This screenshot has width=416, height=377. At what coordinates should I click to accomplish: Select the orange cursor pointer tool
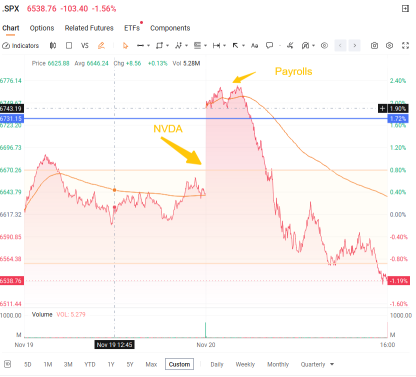[125, 46]
